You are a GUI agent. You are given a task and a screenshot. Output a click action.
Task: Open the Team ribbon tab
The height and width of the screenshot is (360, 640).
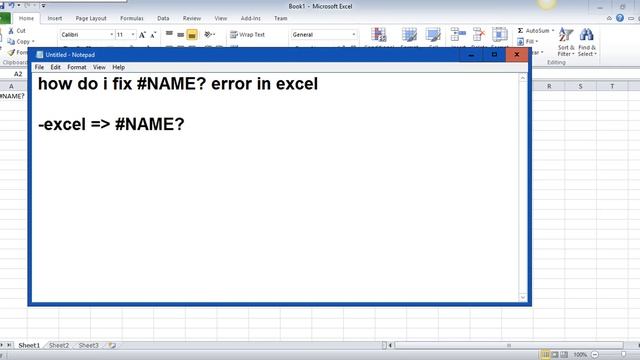[280, 18]
